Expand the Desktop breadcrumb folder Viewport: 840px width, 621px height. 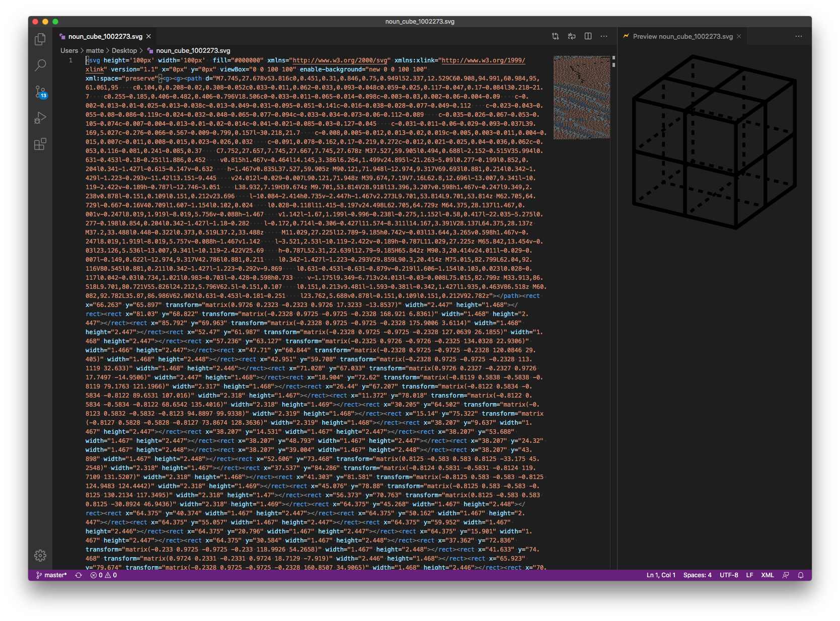coord(124,50)
